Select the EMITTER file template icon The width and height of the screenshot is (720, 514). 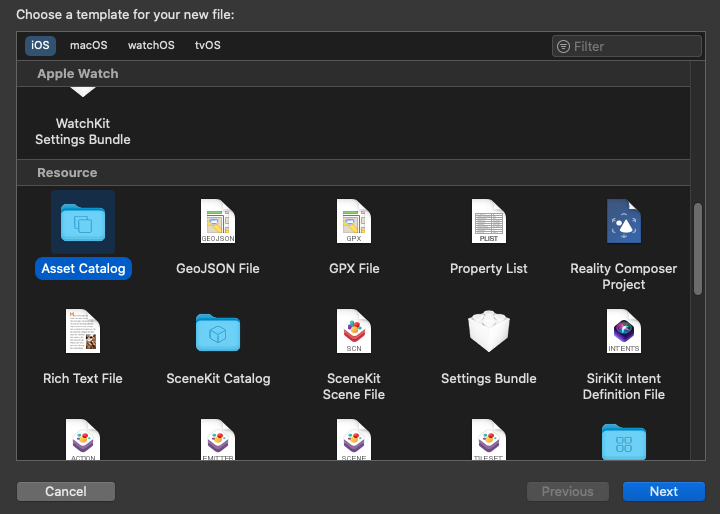pos(218,439)
